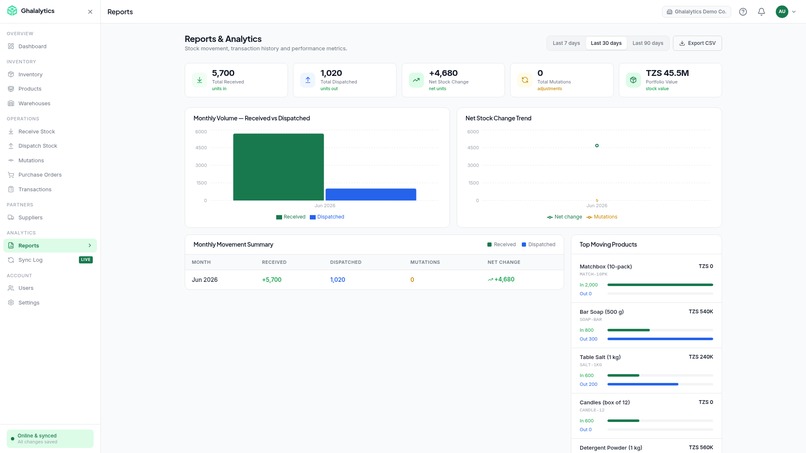Viewport: 806px width, 453px height.
Task: Open Warehouses in the sidebar
Action: (50, 103)
